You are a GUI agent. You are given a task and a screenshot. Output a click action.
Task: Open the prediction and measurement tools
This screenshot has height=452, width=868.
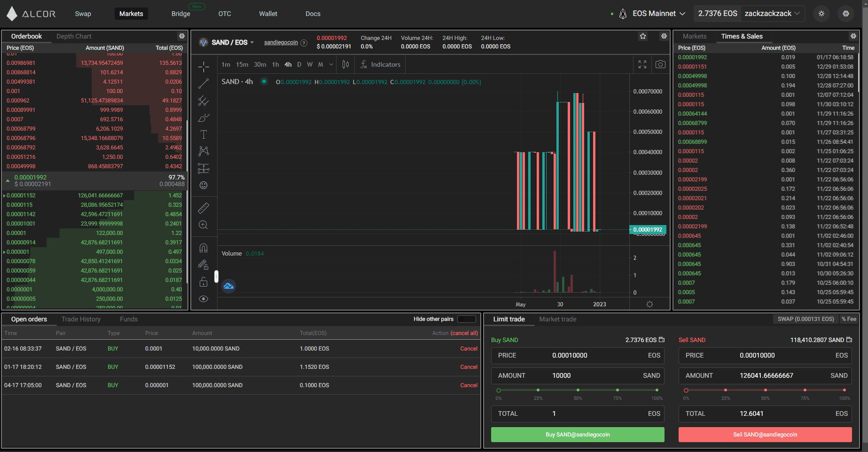tap(203, 168)
